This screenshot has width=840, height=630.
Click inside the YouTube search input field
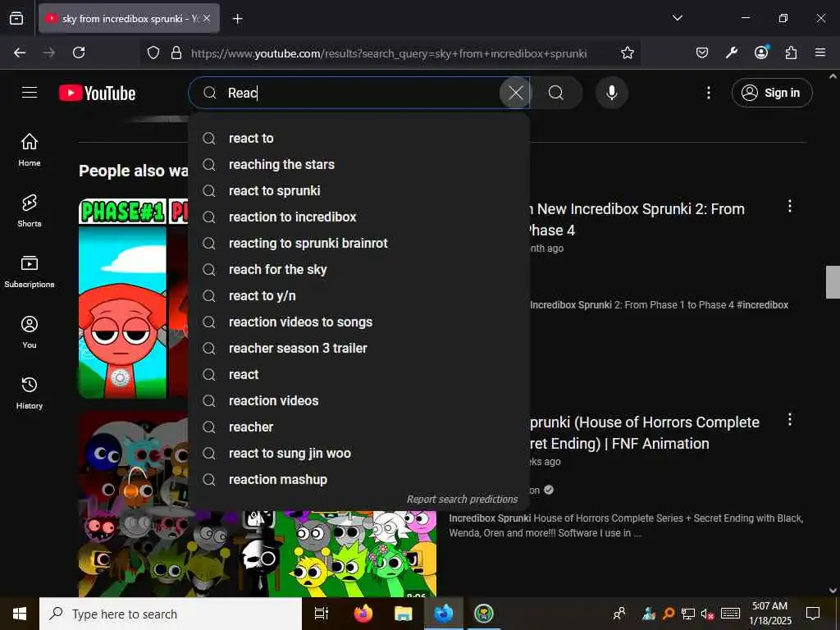(359, 93)
